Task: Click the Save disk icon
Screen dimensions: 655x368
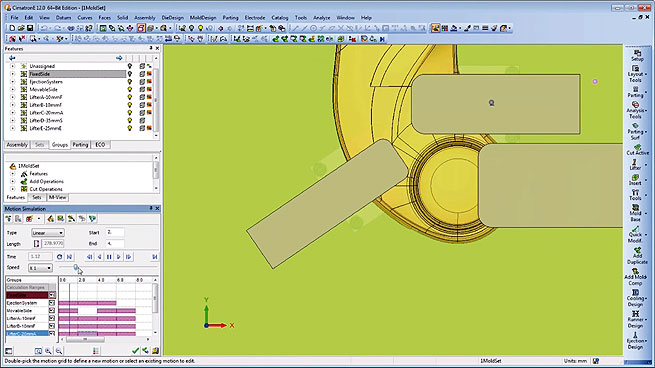Action: (30, 28)
